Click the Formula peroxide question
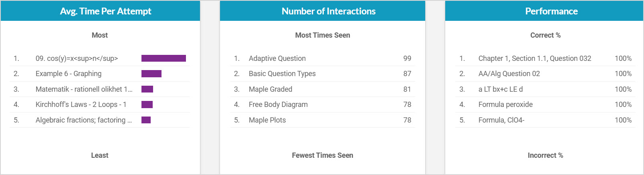 click(505, 105)
